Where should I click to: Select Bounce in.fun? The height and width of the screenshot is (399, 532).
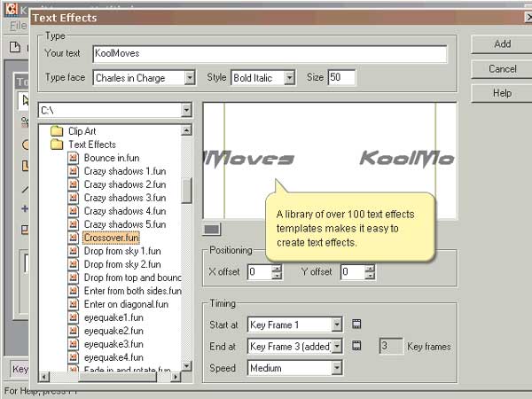coord(112,158)
